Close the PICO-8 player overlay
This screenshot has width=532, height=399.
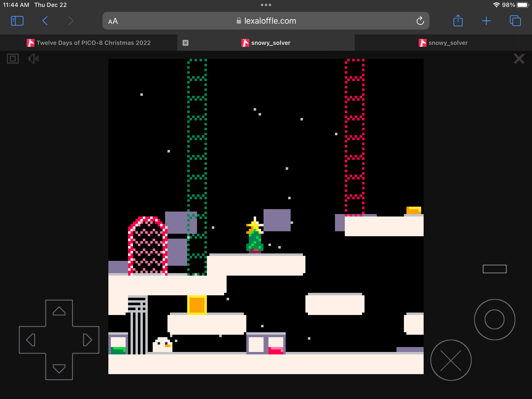tap(519, 59)
